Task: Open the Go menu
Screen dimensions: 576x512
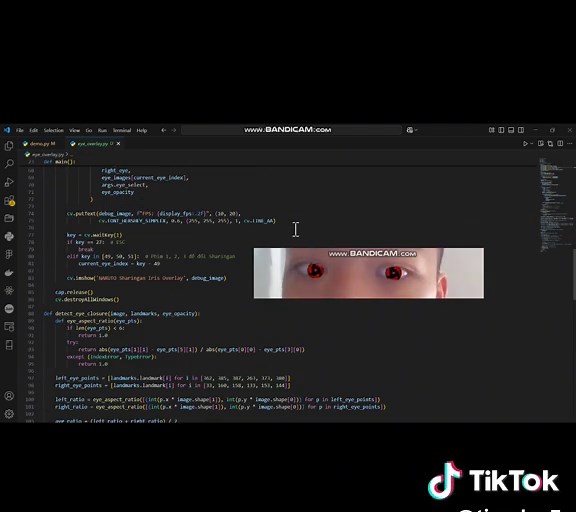Action: click(89, 130)
